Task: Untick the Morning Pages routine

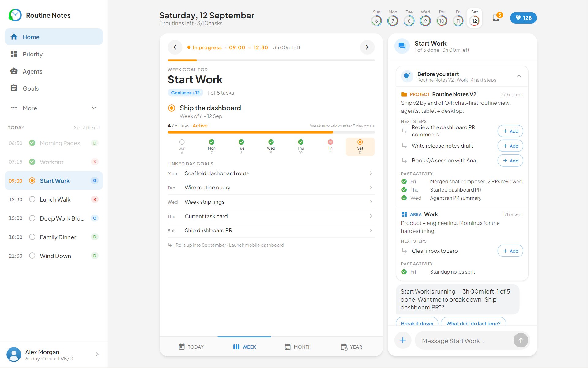Action: [32, 143]
